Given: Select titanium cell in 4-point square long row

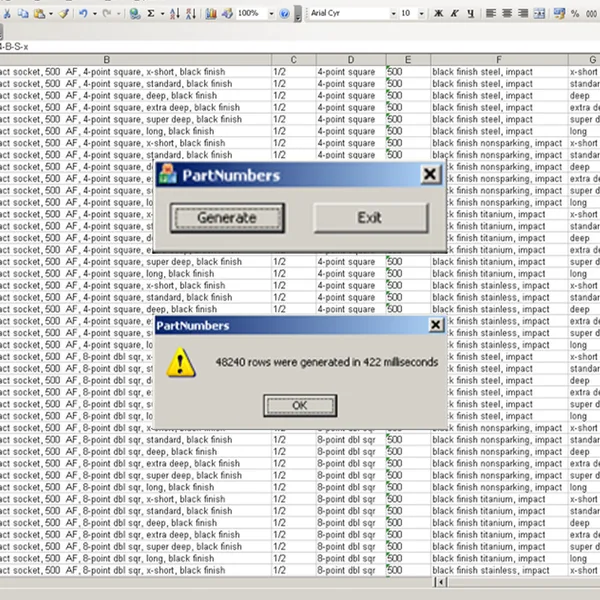Looking at the screenshot, I should (499, 274).
